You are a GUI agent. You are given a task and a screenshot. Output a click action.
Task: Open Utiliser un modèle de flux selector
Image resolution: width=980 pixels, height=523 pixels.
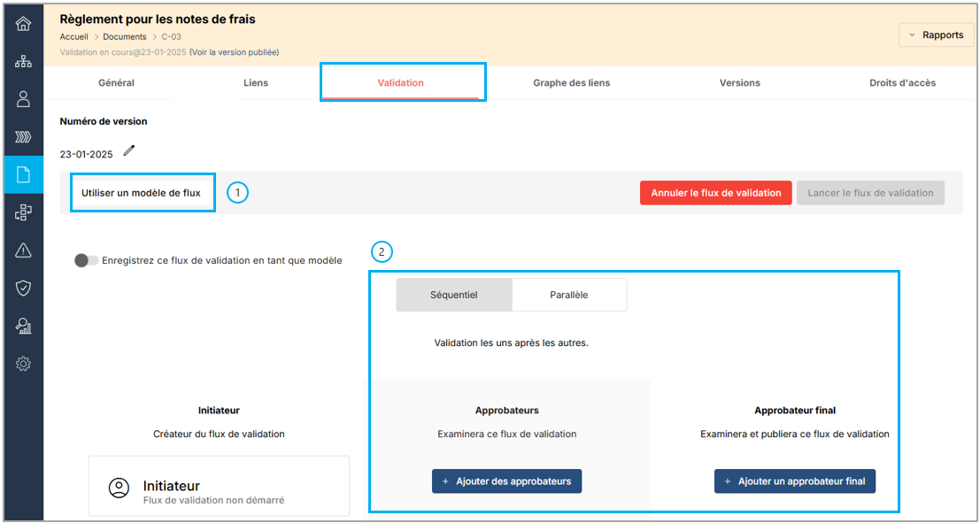(142, 193)
